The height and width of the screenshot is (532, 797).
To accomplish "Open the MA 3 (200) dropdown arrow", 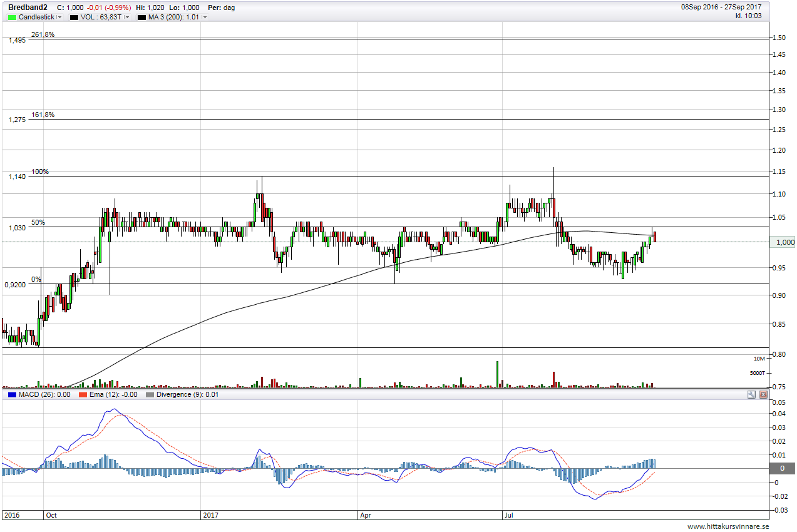I will [x=205, y=17].
